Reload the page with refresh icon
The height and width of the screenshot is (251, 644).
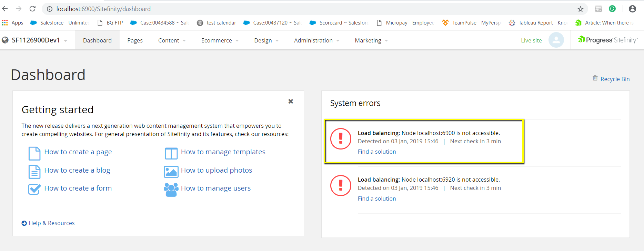tap(32, 9)
